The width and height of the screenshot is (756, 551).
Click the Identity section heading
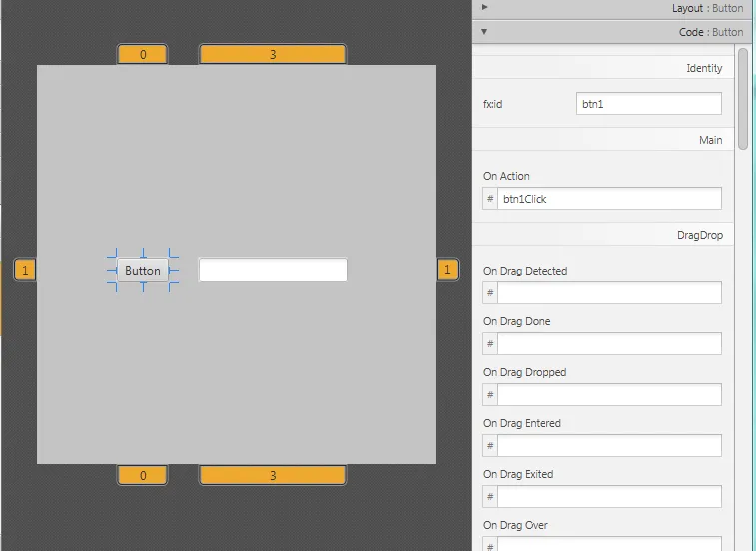click(704, 68)
